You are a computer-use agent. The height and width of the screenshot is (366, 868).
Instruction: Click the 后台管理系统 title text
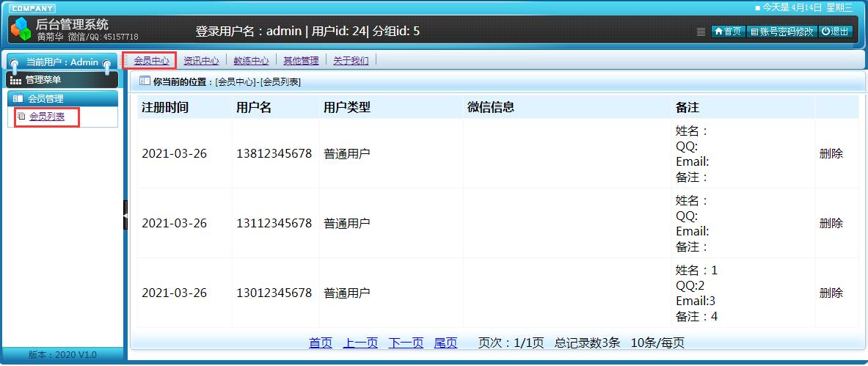72,24
